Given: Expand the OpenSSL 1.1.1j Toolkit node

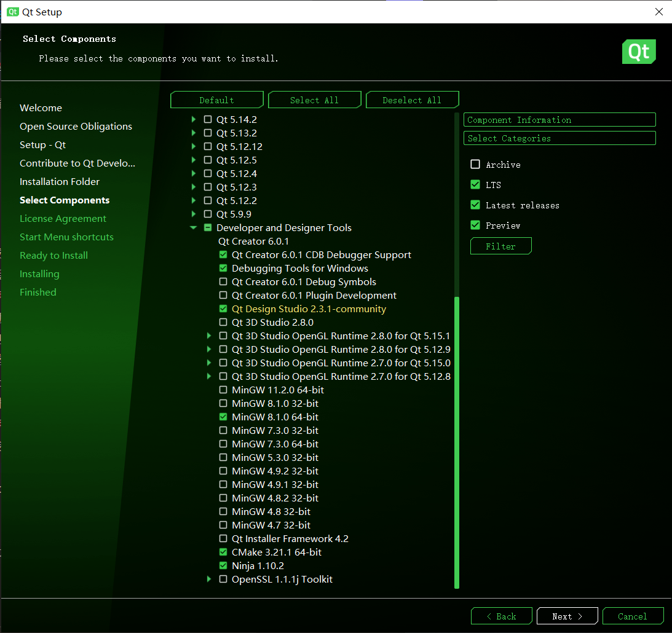Looking at the screenshot, I should coord(208,579).
